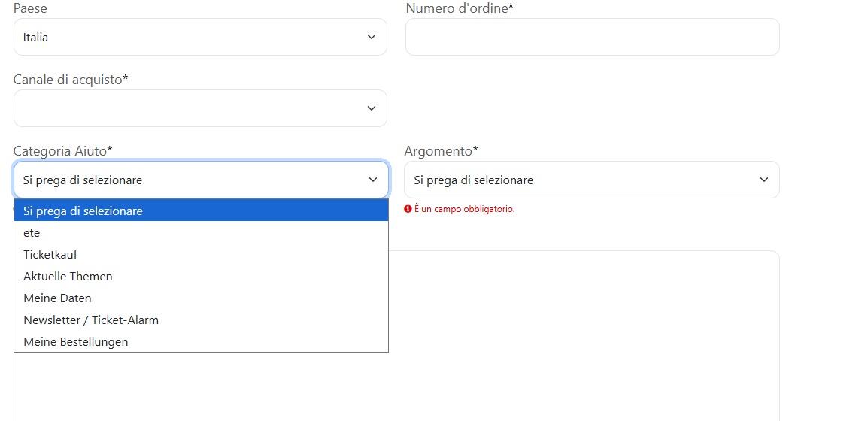This screenshot has width=868, height=421.
Task: Open the Argomento dropdown
Action: (592, 180)
